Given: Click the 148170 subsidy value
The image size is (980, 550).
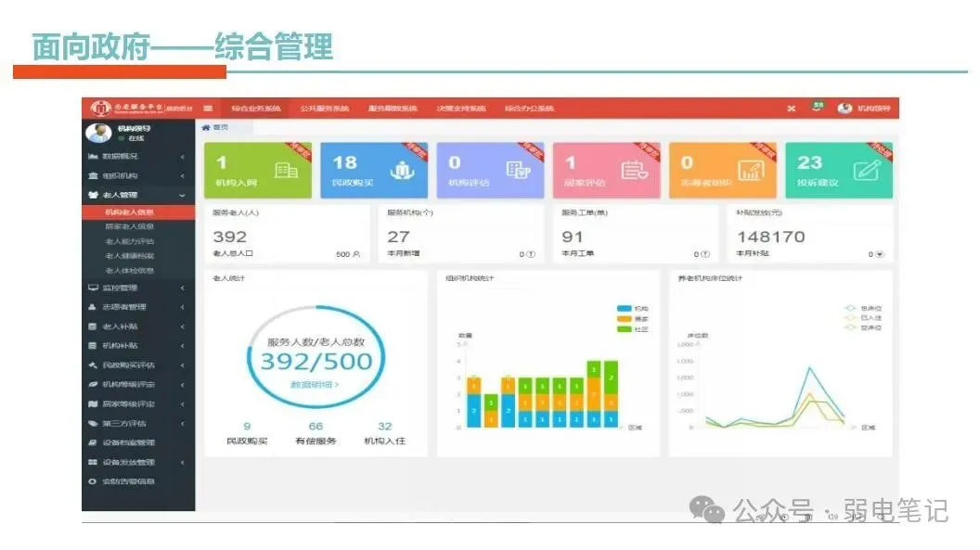Looking at the screenshot, I should click(770, 237).
